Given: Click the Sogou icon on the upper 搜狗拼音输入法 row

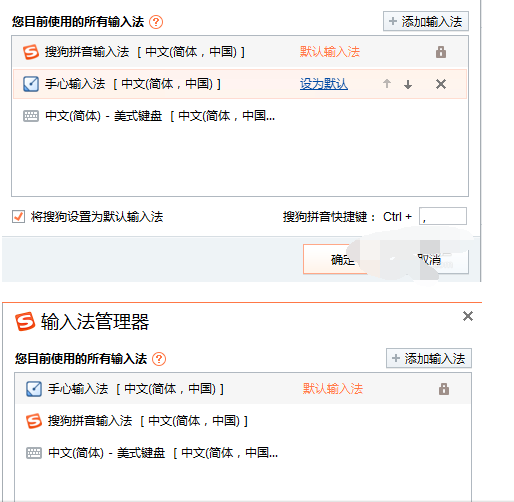Looking at the screenshot, I should [x=31, y=52].
